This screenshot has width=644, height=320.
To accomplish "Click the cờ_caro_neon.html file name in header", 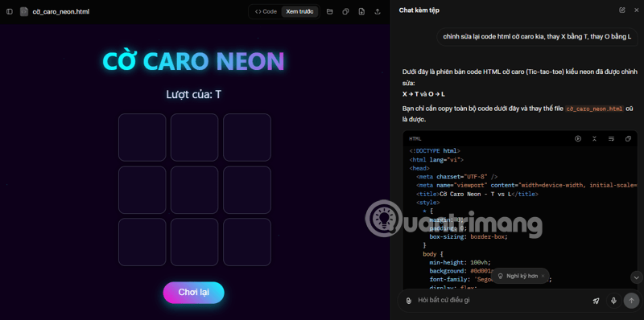I will 61,11.
